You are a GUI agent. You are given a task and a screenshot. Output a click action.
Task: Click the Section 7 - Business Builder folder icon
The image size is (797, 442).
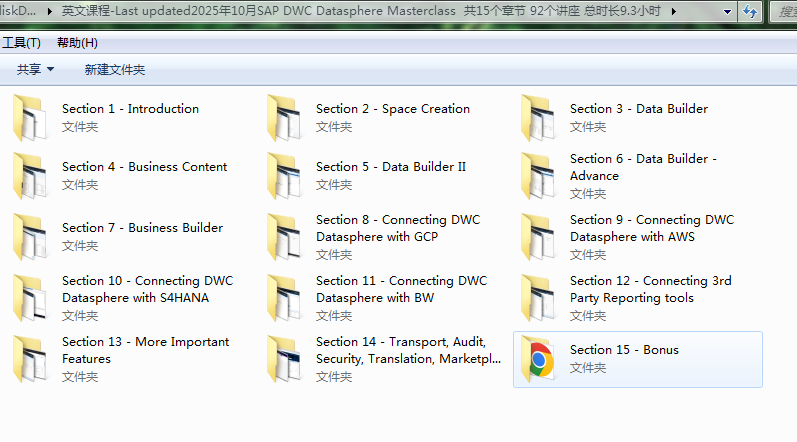click(30, 236)
